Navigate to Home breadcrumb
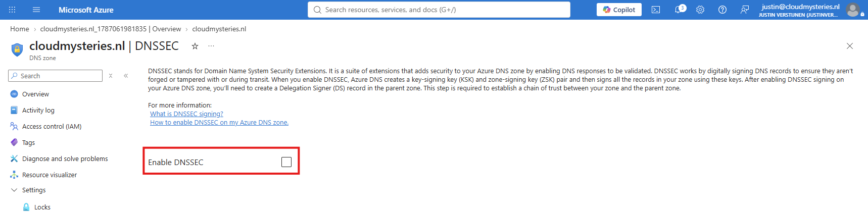868x213 pixels. (20, 29)
